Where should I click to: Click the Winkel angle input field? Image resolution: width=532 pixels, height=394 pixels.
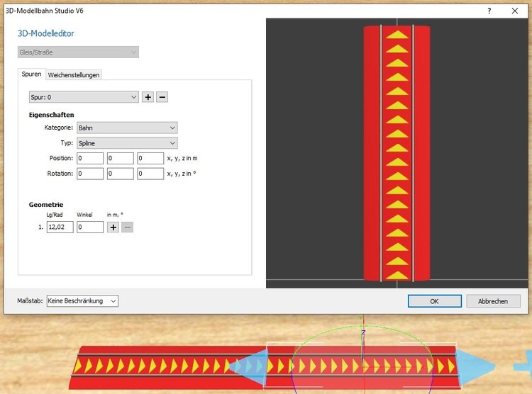click(90, 227)
